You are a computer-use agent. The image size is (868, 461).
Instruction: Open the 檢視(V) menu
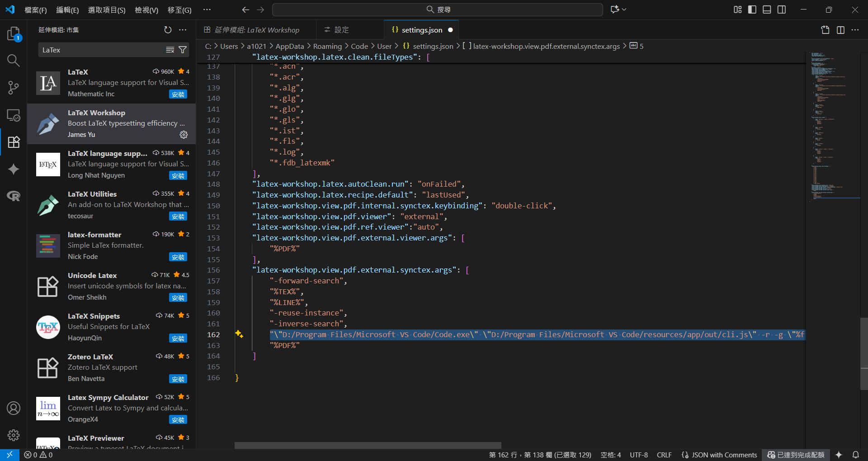[x=146, y=10]
